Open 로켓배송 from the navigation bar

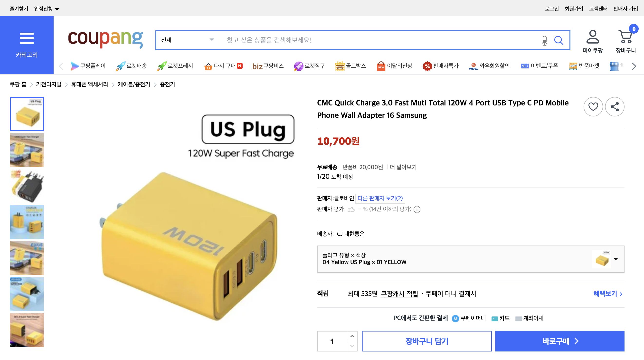[132, 66]
